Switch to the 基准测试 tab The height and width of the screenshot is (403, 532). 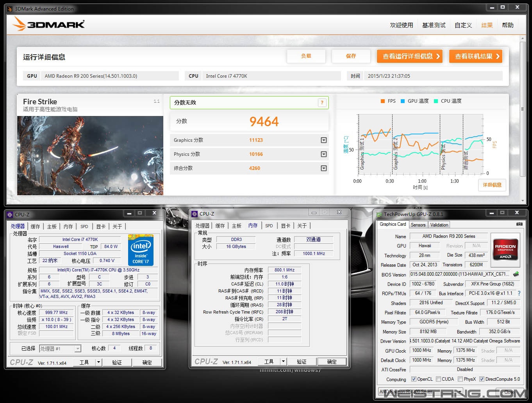434,25
